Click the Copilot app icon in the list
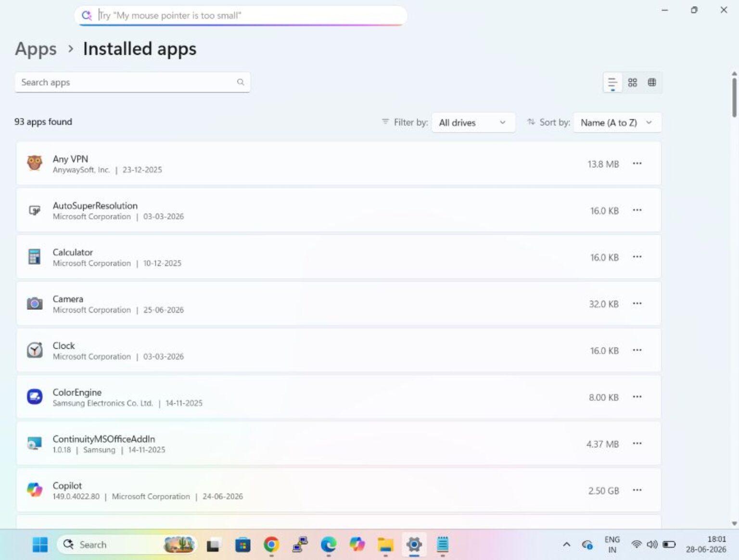This screenshot has width=739, height=560. click(35, 490)
